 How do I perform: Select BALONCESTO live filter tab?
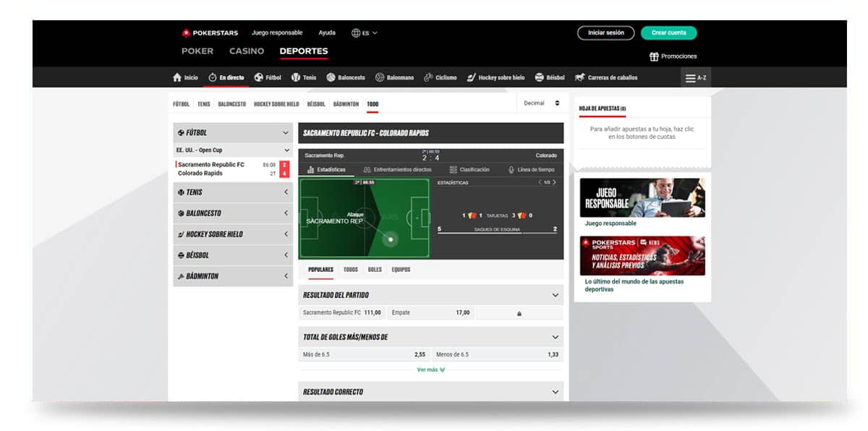pos(232,104)
